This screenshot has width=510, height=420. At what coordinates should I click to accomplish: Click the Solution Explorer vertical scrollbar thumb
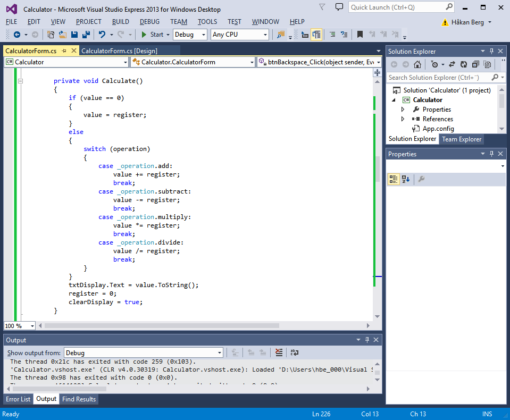(x=502, y=101)
